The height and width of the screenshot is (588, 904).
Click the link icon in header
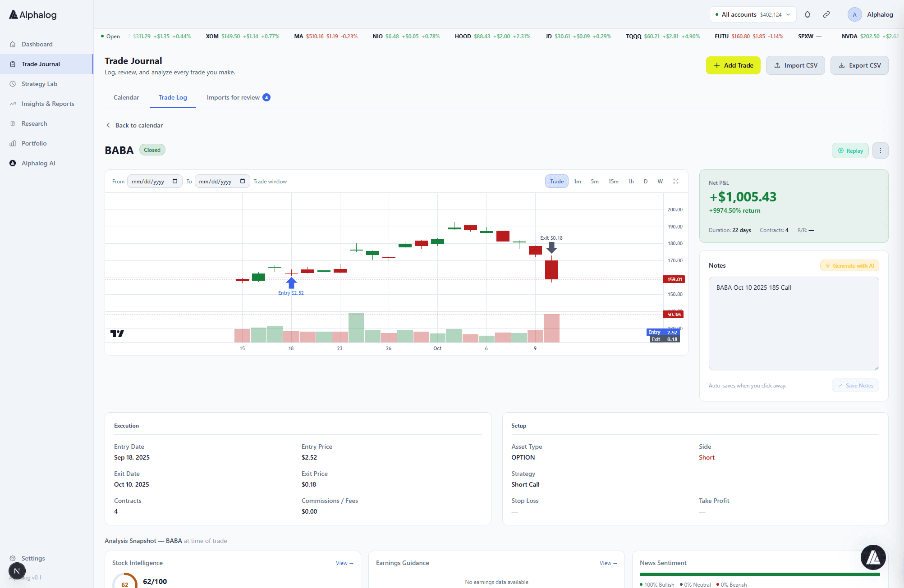pos(826,14)
